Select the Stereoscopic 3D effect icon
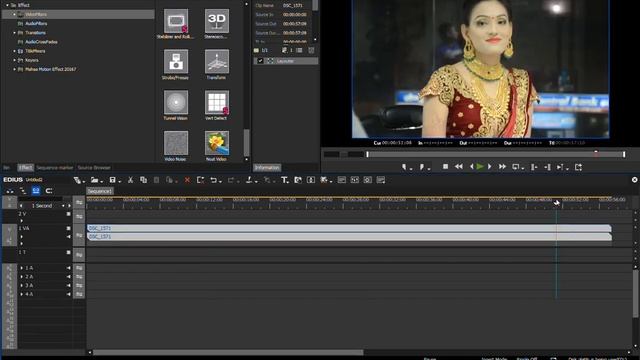640x360 pixels. coord(217,21)
